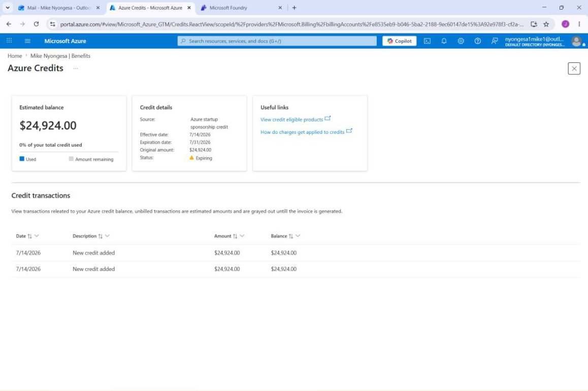Click install app icon in address bar
This screenshot has height=391, width=588.
534,24
